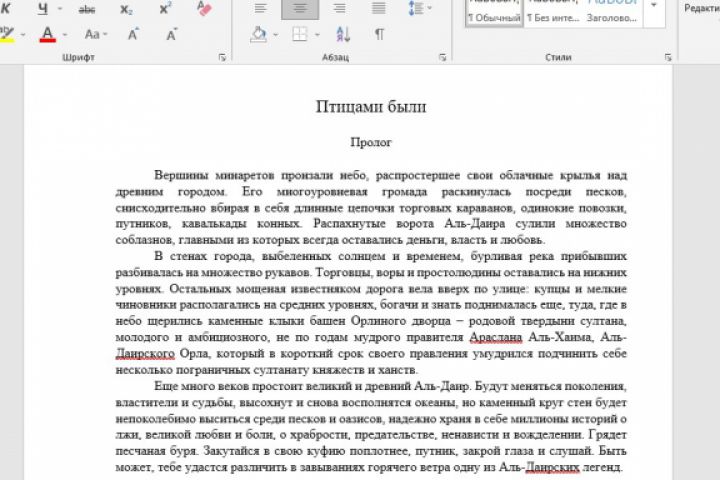Viewport: 720px width, 480px height.
Task: Click the misspelled word 'Араслана'
Action: pos(496,337)
